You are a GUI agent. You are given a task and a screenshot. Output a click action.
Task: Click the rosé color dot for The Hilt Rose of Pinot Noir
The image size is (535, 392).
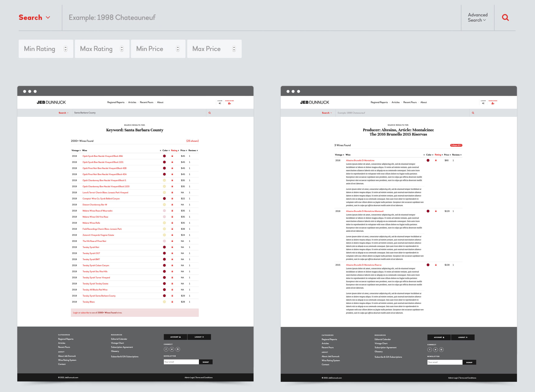click(x=164, y=241)
